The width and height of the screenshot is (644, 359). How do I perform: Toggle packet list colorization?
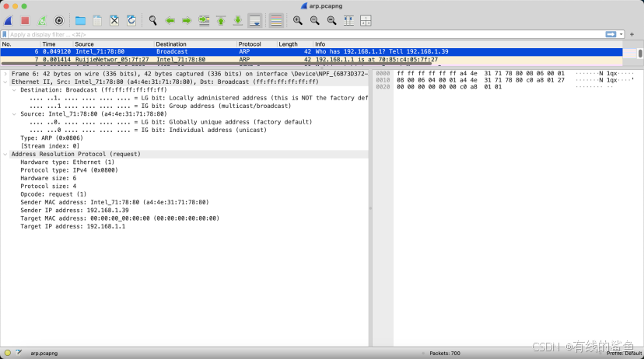pos(276,20)
